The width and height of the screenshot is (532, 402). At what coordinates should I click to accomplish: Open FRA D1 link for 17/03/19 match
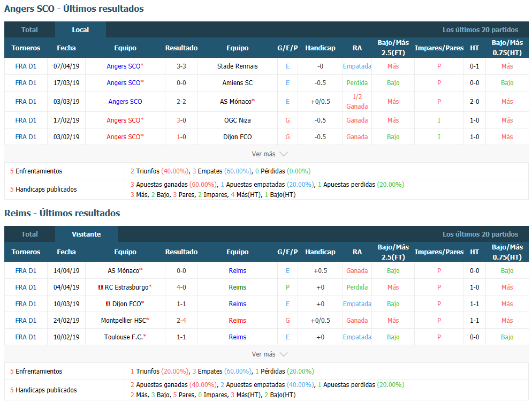[26, 83]
